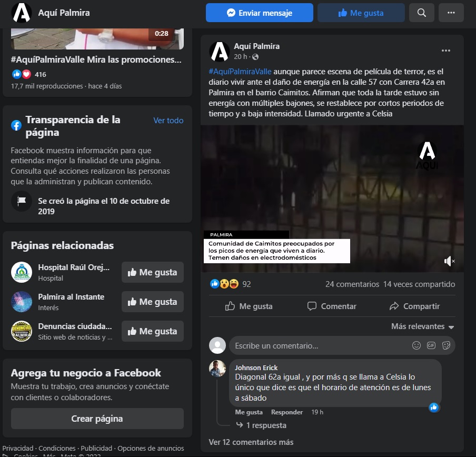
Task: Open Hospital Raúl Orej... page avatar
Action: tap(22, 272)
